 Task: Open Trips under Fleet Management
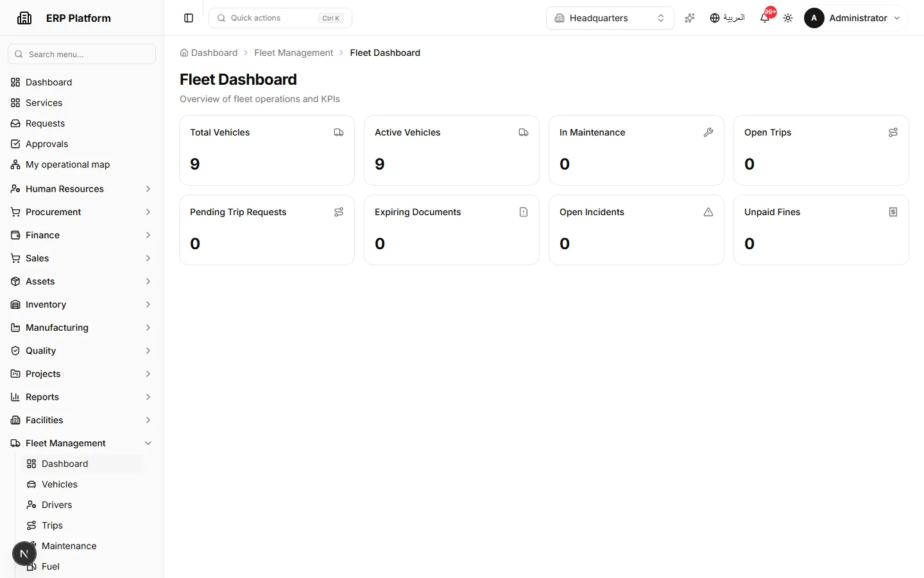82,525
